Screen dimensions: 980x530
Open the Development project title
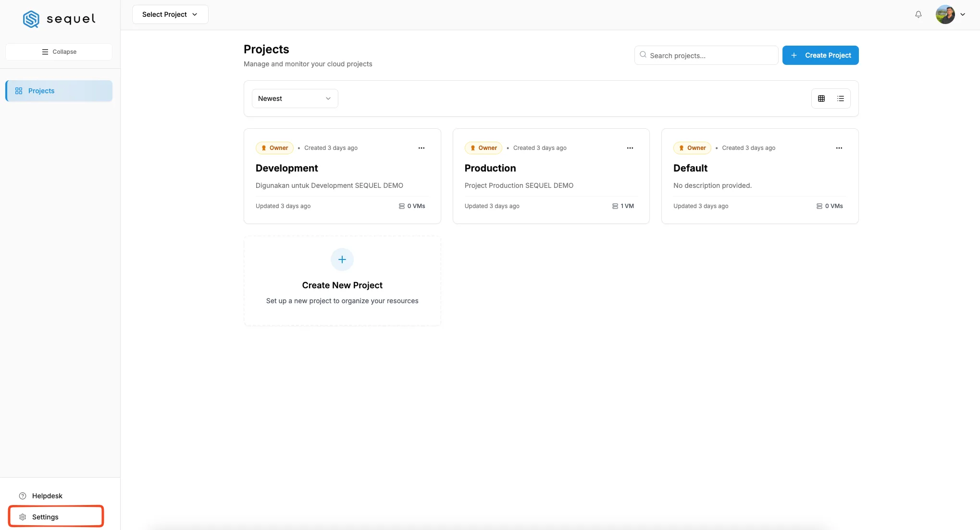tap(286, 168)
